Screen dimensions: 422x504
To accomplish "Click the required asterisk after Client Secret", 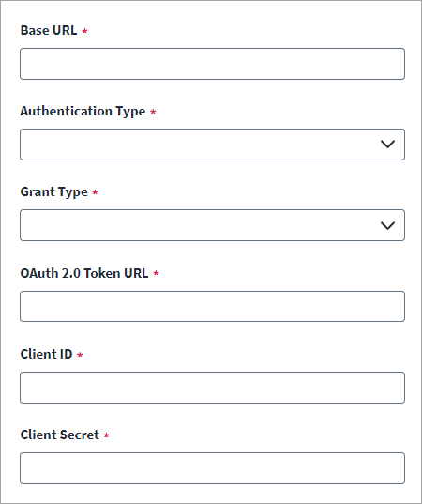I will click(x=106, y=435).
